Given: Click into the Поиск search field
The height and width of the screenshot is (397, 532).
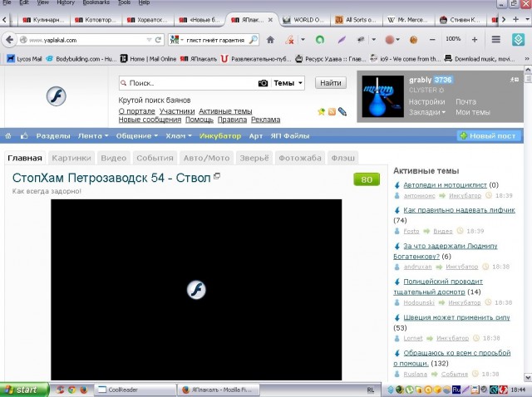Looking at the screenshot, I should click(190, 83).
